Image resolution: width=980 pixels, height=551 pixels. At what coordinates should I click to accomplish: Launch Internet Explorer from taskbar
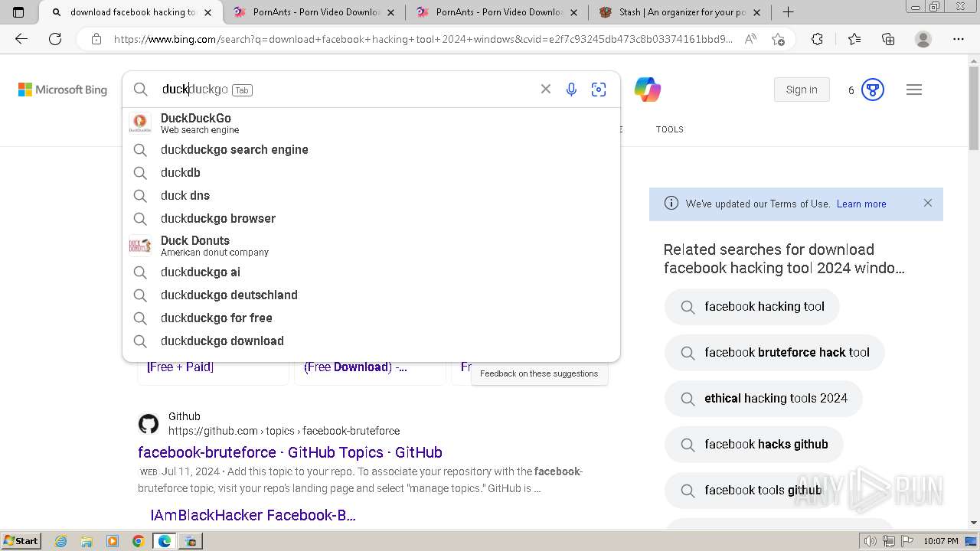tap(61, 541)
